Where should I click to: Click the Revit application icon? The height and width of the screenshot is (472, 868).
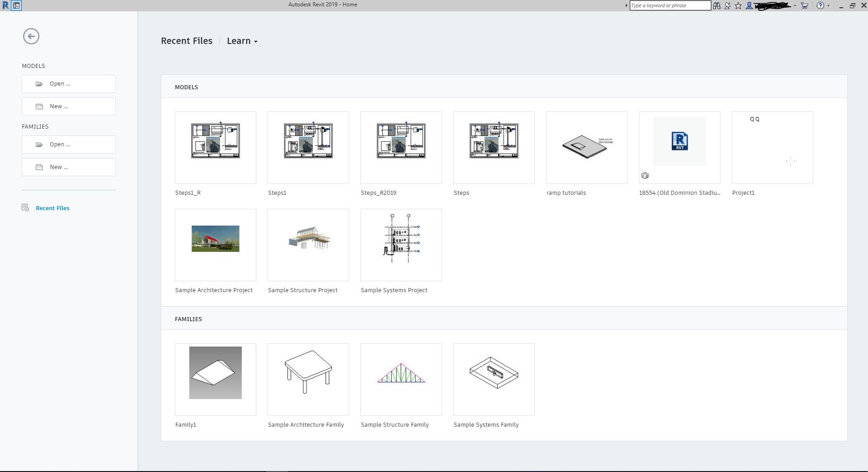coord(5,5)
